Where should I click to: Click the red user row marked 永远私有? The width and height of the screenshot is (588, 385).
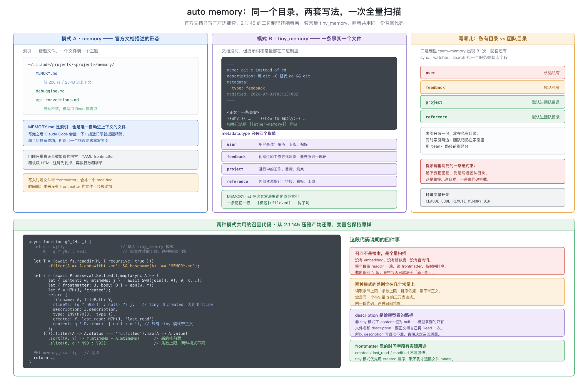(x=493, y=72)
